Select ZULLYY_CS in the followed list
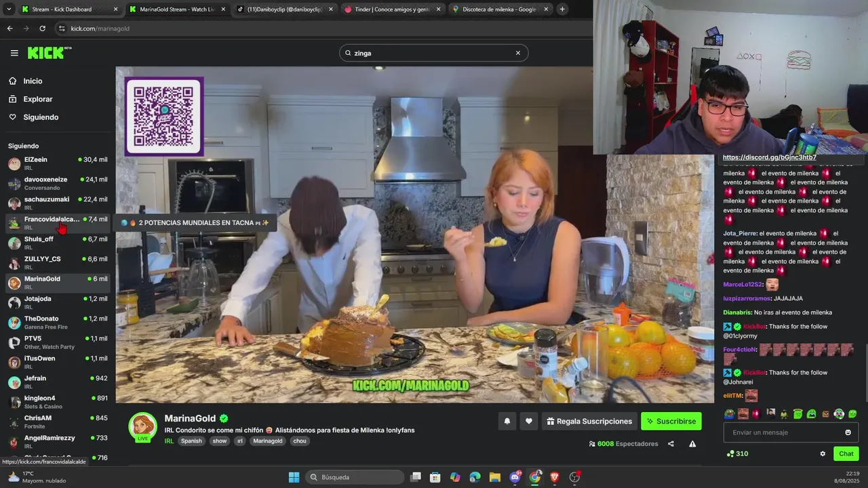The image size is (868, 488). [x=58, y=262]
